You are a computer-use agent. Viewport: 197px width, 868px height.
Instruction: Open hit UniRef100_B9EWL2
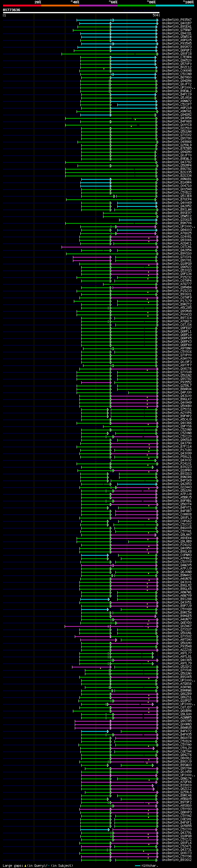point(177,91)
